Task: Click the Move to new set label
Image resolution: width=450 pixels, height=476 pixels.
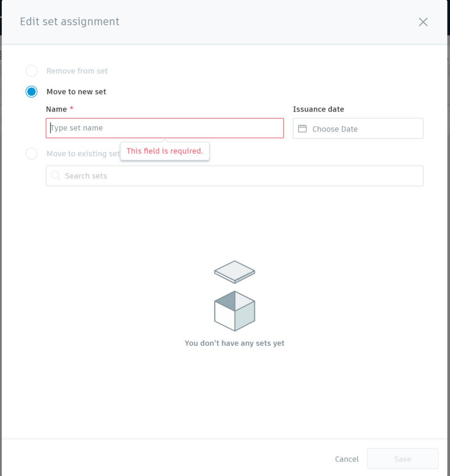Action: (76, 92)
